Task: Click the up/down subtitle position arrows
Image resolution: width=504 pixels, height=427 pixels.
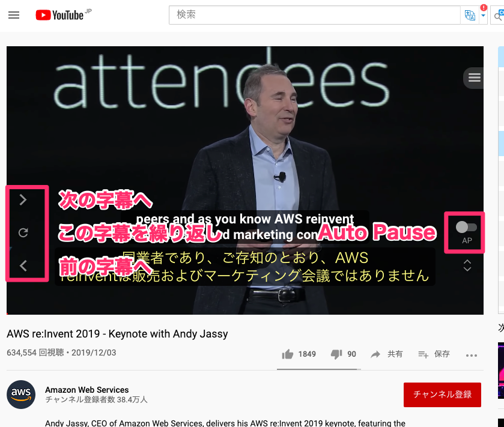Action: tap(467, 265)
